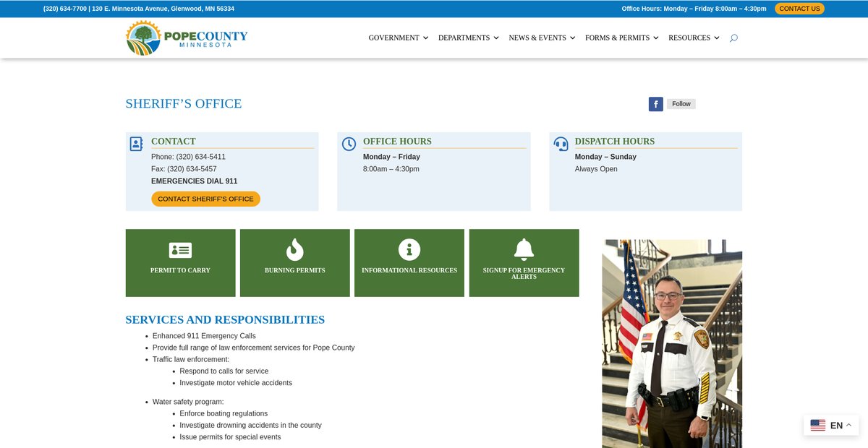868x448 pixels.
Task: Click the Contact Sheriff's Office button
Action: tap(205, 199)
